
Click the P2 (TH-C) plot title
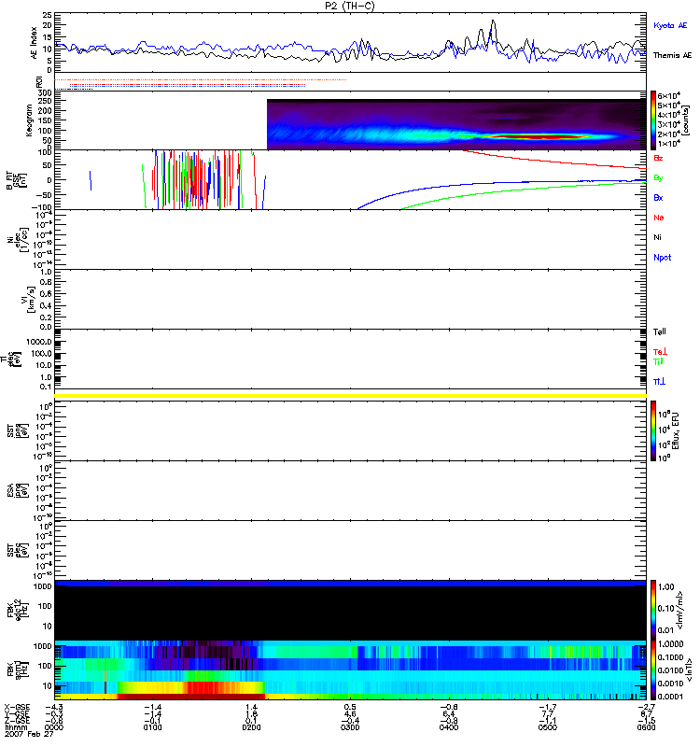(349, 6)
